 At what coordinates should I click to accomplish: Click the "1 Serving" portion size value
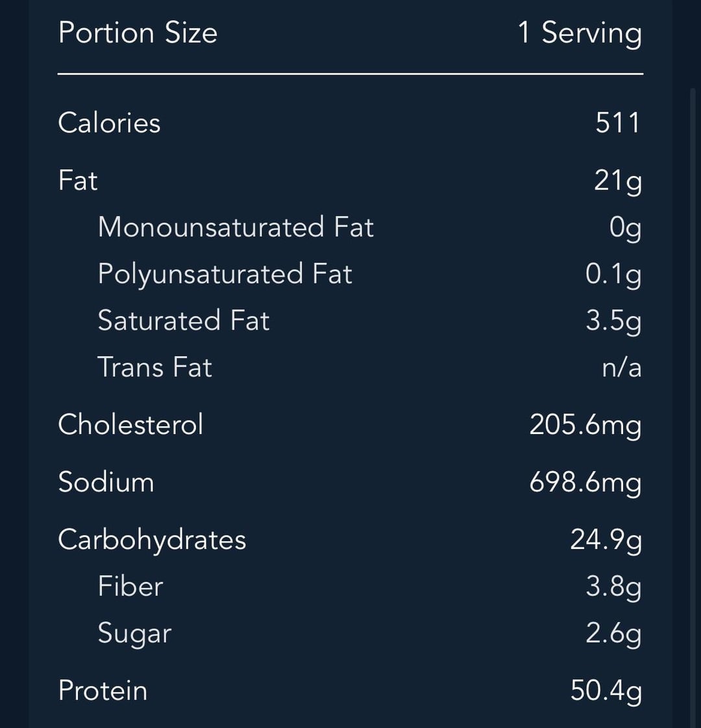580,33
